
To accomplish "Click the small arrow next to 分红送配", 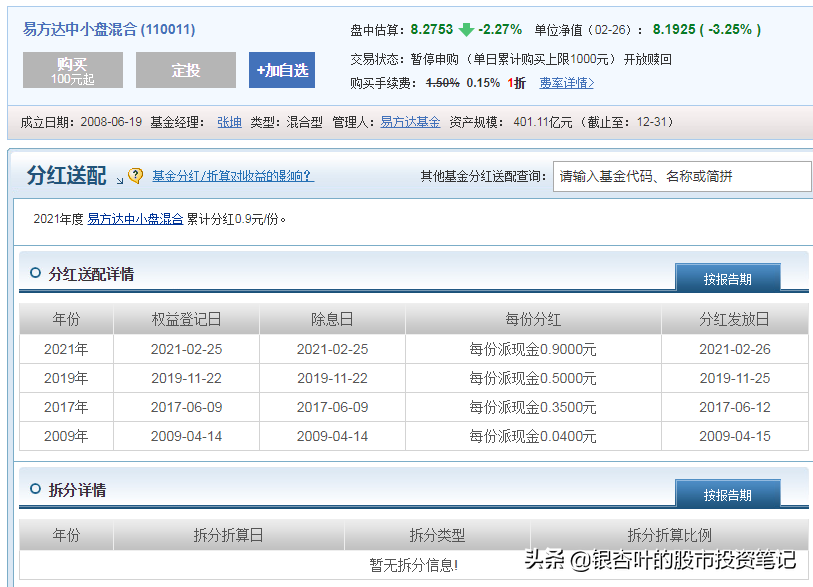I will [120, 180].
